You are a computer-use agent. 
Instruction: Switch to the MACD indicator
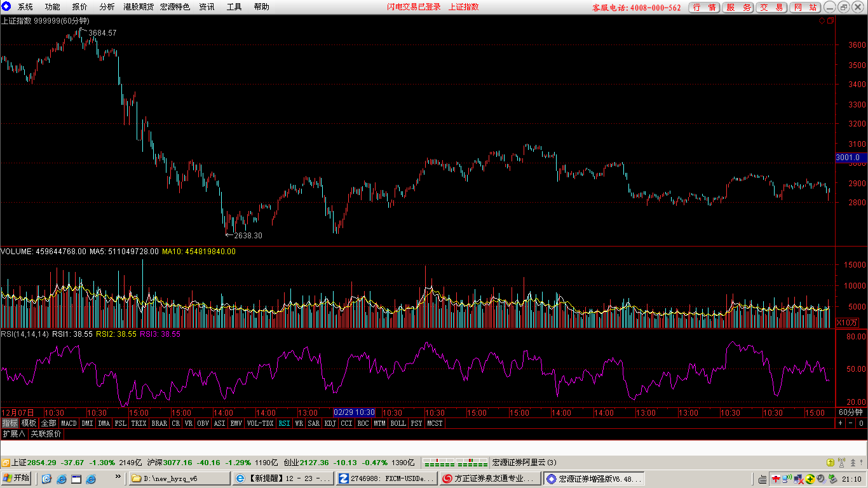coord(69,423)
